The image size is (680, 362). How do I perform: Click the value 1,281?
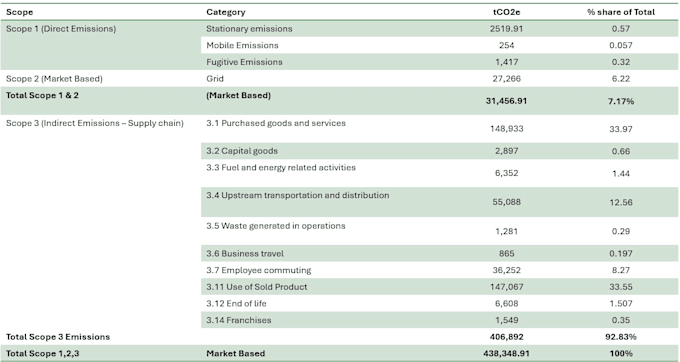[x=507, y=231]
